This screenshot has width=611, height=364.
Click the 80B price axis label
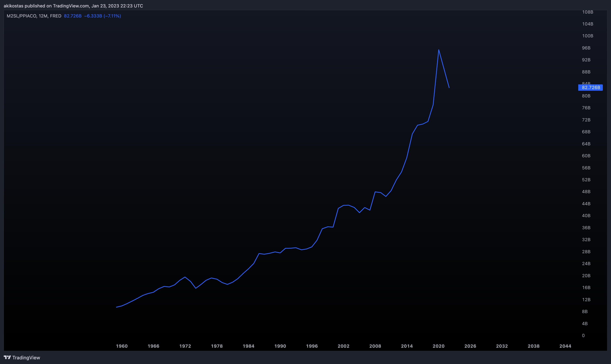586,96
